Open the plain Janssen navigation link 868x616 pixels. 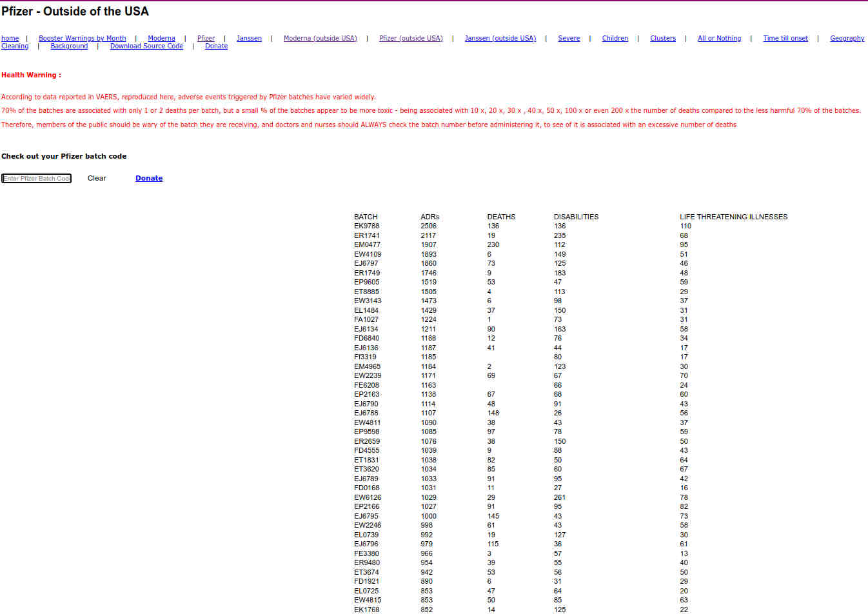pos(250,39)
